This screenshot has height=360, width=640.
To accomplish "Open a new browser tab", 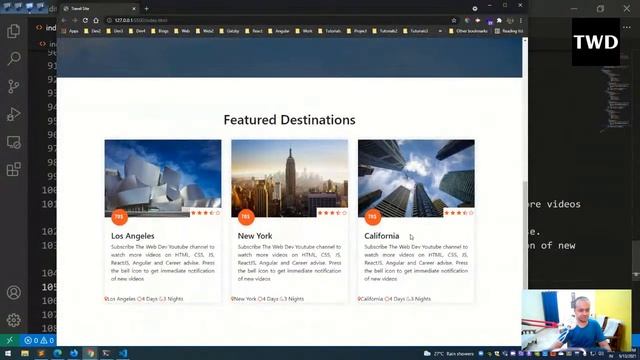I will click(x=147, y=9).
